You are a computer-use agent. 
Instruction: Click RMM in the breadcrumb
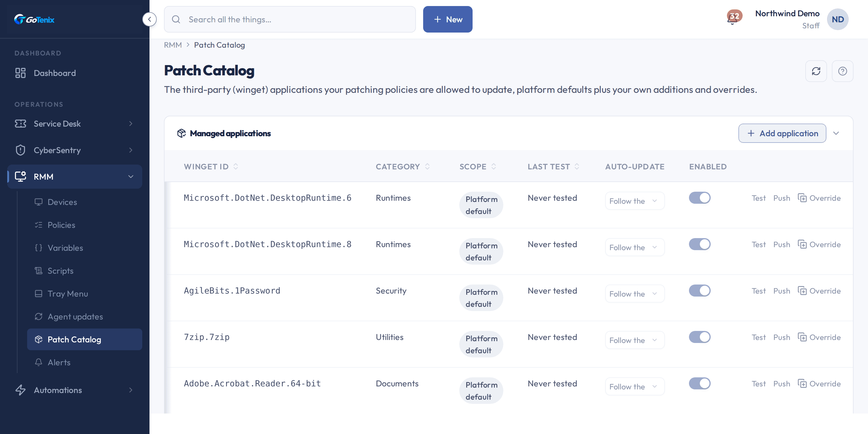172,45
